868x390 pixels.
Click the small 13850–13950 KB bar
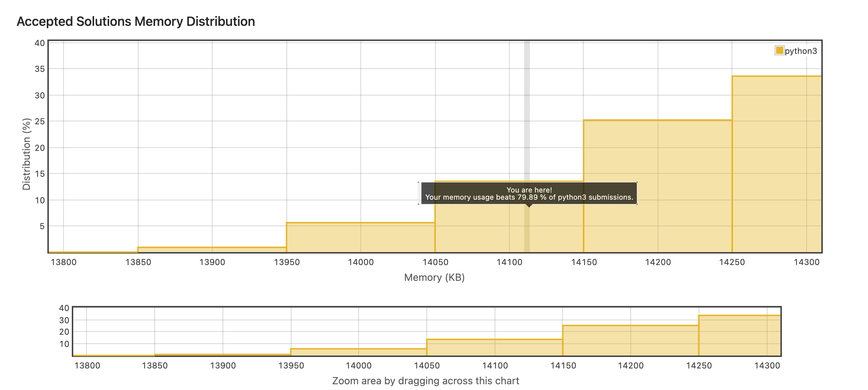click(x=212, y=250)
